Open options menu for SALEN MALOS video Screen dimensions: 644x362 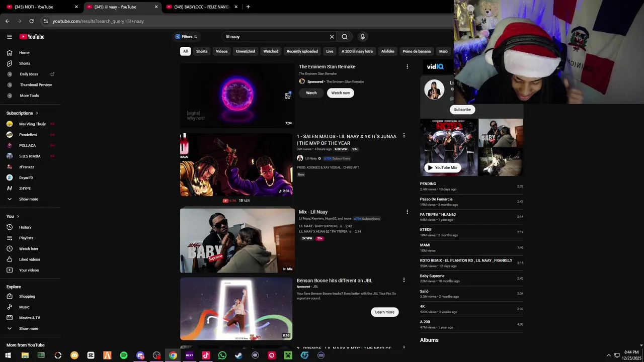[404, 136]
